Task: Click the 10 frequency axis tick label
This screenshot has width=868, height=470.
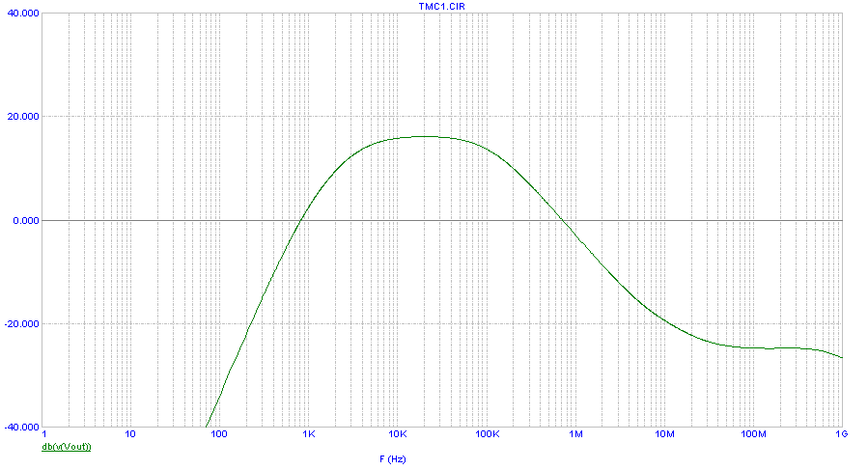Action: (x=130, y=434)
